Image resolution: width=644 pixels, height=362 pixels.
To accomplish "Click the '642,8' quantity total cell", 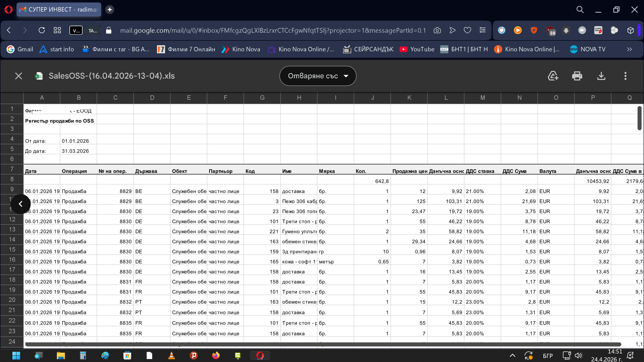I will coord(372,179).
